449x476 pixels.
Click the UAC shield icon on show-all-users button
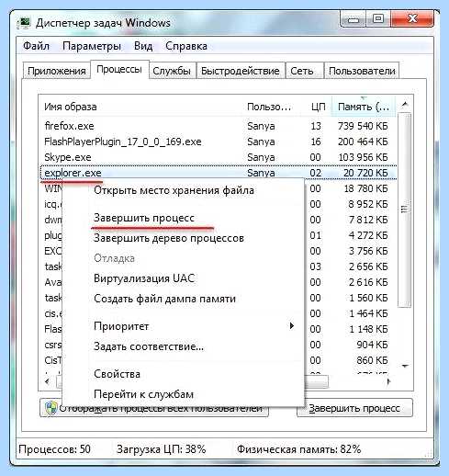tap(51, 408)
